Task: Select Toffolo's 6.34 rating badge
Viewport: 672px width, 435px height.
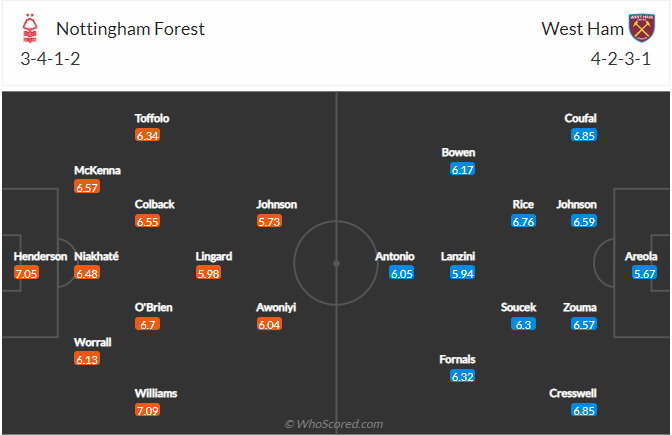Action: (148, 135)
